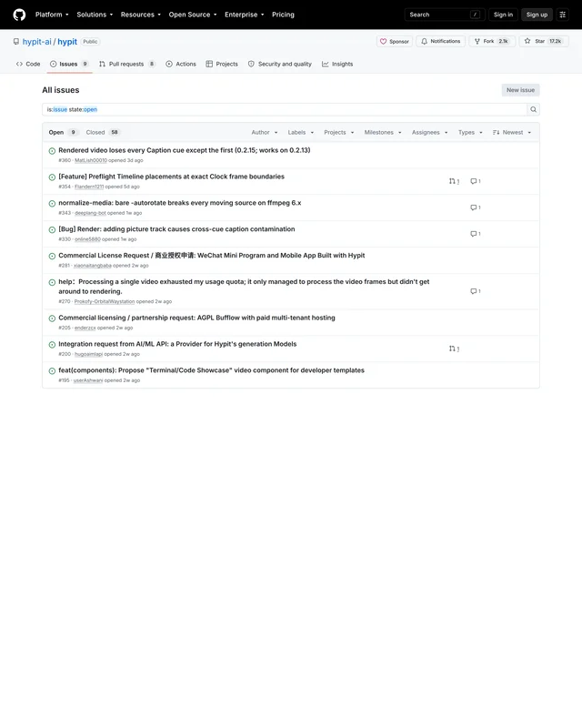Show Closed issues list
Screen dimensions: 582x728
click(103, 132)
